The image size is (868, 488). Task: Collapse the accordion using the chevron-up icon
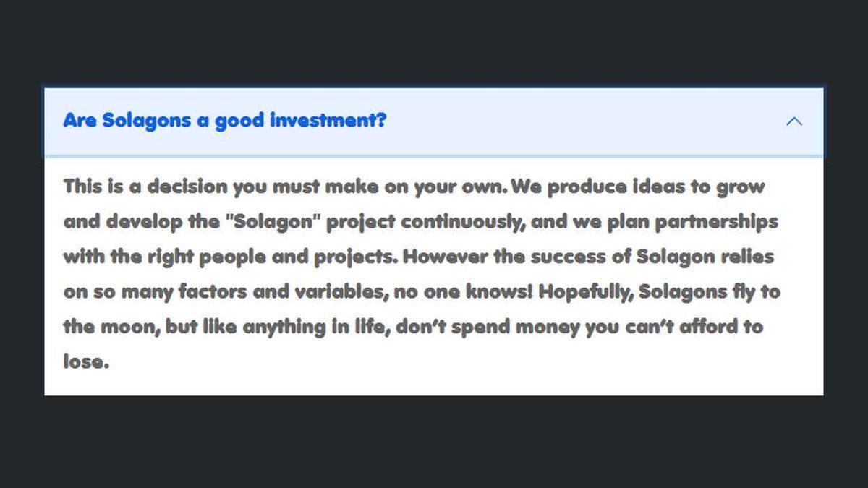coord(793,121)
